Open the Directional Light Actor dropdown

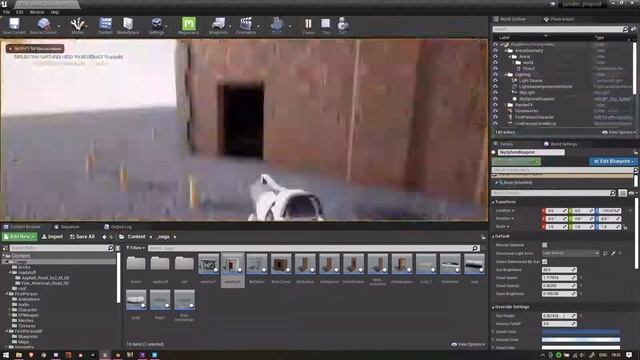pyautogui.click(x=571, y=253)
